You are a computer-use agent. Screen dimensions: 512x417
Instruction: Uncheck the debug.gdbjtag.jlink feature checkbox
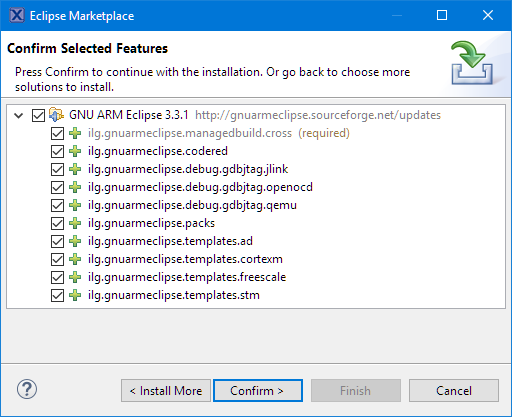pos(57,169)
